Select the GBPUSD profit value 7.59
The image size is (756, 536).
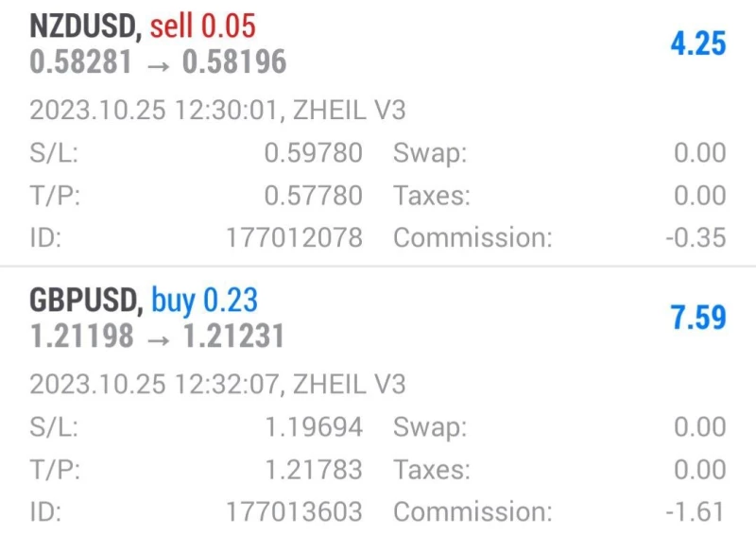pyautogui.click(x=698, y=318)
